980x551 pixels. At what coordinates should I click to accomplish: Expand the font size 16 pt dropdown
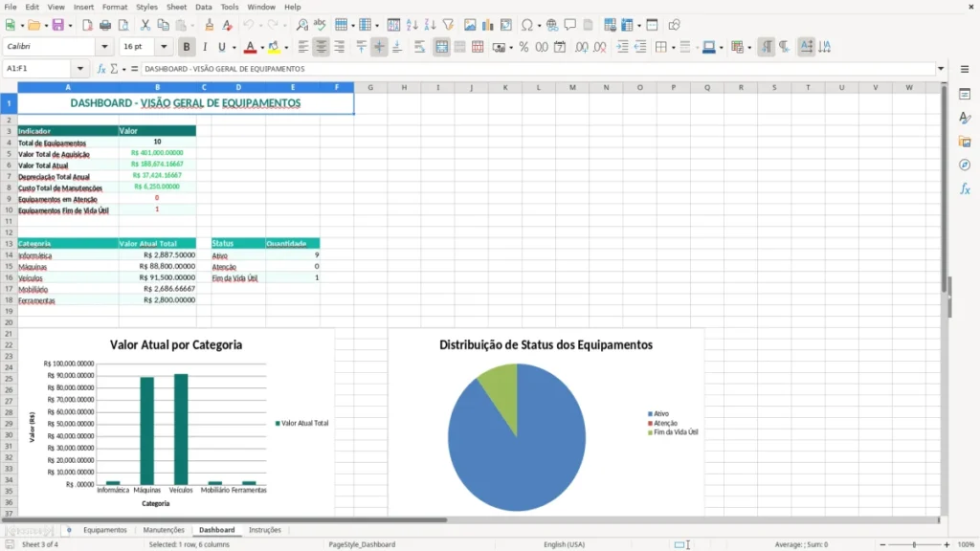click(164, 47)
